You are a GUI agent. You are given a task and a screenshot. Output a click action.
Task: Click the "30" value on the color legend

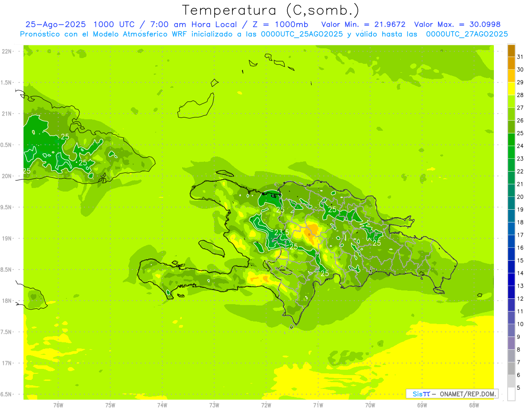(520, 70)
